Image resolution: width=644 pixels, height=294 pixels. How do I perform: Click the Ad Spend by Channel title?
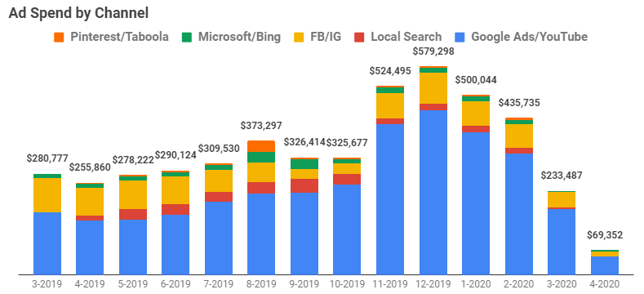click(x=78, y=13)
